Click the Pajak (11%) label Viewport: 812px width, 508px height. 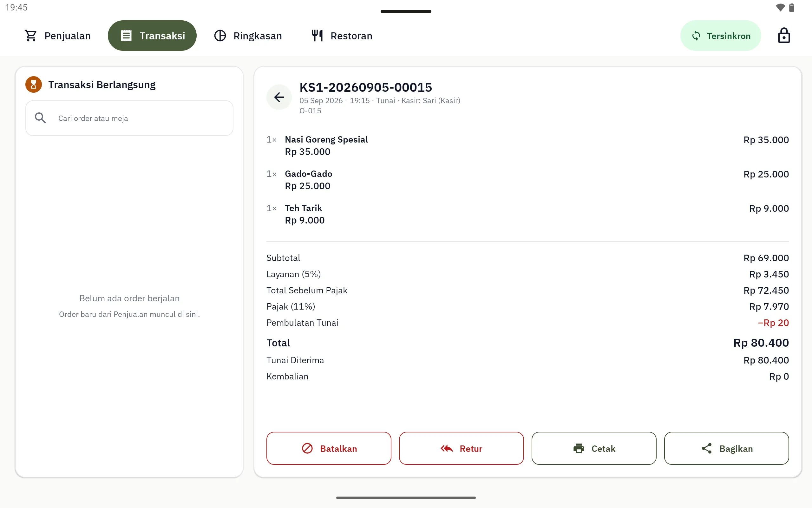[291, 306]
